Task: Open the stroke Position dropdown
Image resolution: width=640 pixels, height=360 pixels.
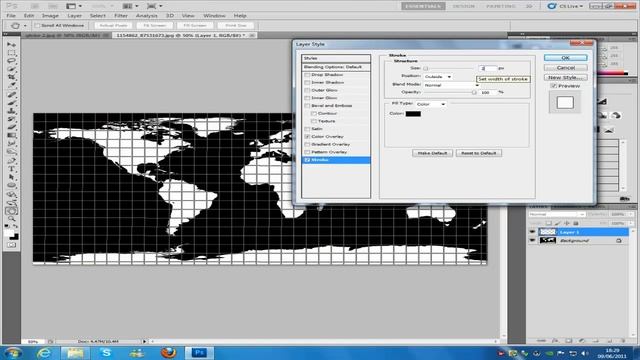Action: point(438,77)
